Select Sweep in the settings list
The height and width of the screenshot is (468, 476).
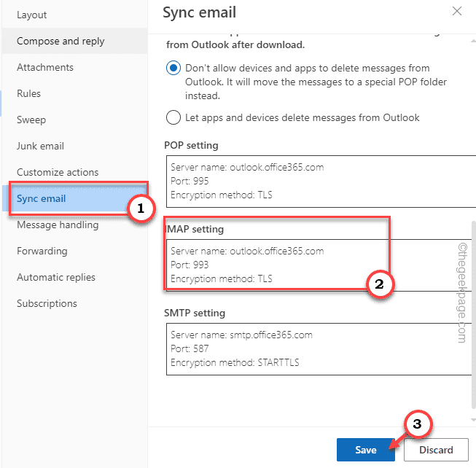[x=74, y=120]
